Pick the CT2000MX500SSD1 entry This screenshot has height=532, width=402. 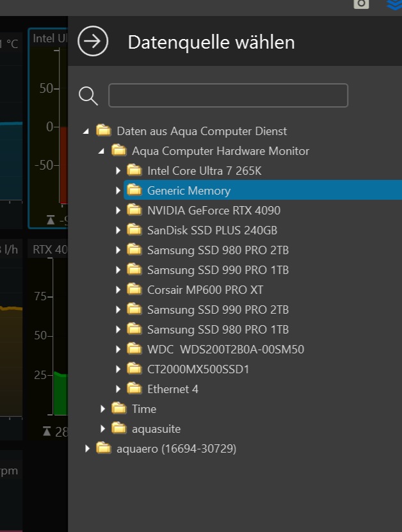click(x=198, y=369)
